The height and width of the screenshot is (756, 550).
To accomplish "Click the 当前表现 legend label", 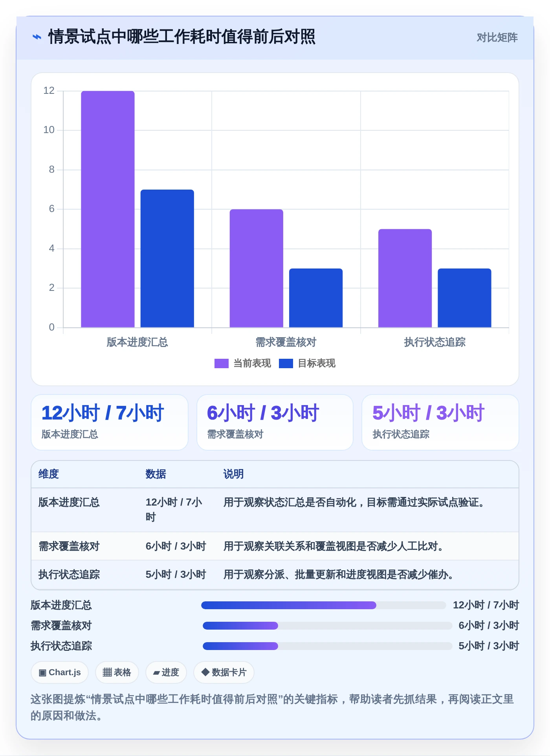I will (252, 363).
